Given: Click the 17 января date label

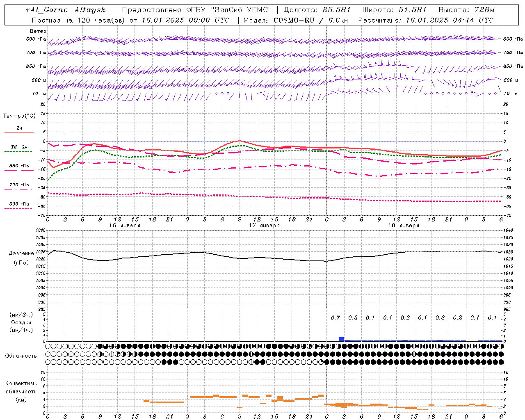Looking at the screenshot, I should pos(264,226).
